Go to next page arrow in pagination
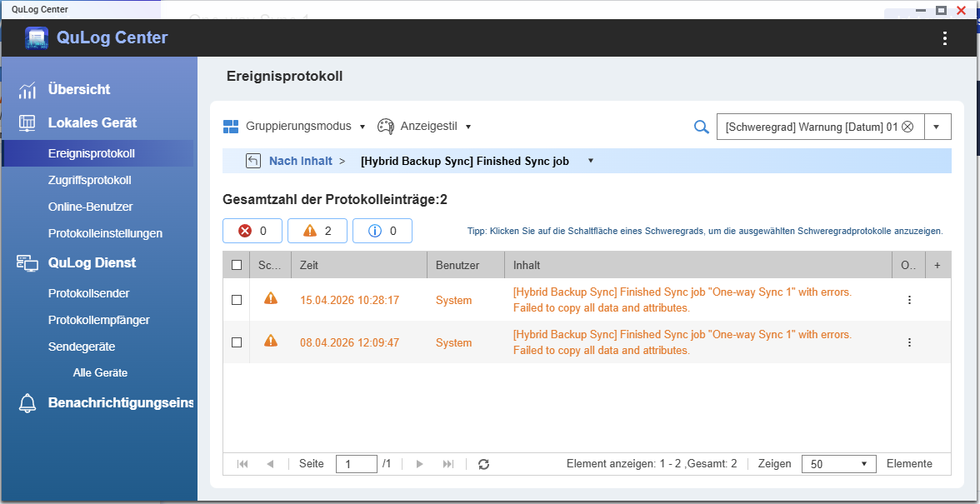The height and width of the screenshot is (504, 980). [420, 464]
